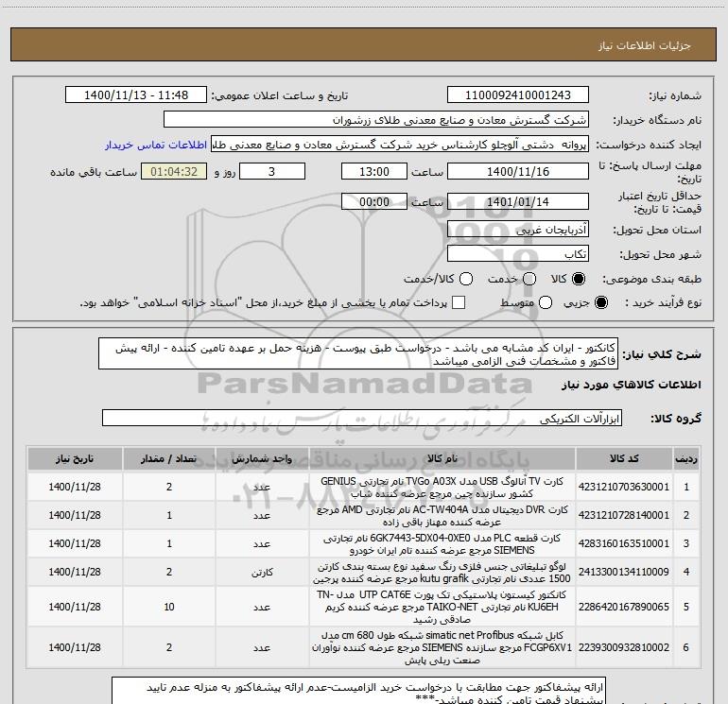Screen dimensions: 728x704
Task: Click item code 2286420167890065
Action: pyautogui.click(x=624, y=607)
